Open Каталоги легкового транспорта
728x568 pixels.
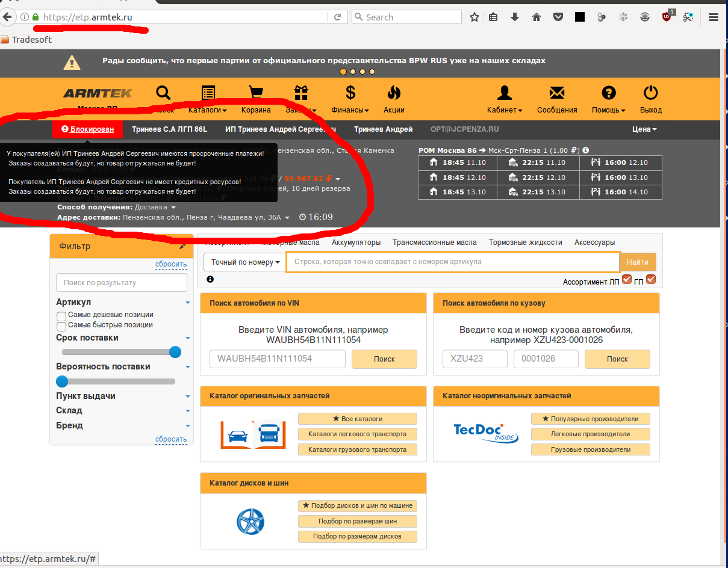(x=357, y=434)
